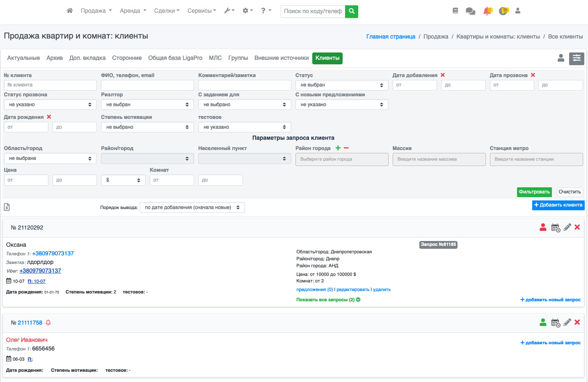The width and height of the screenshot is (588, 382).
Task: Delete client № 21120292 with red X
Action: (x=577, y=227)
